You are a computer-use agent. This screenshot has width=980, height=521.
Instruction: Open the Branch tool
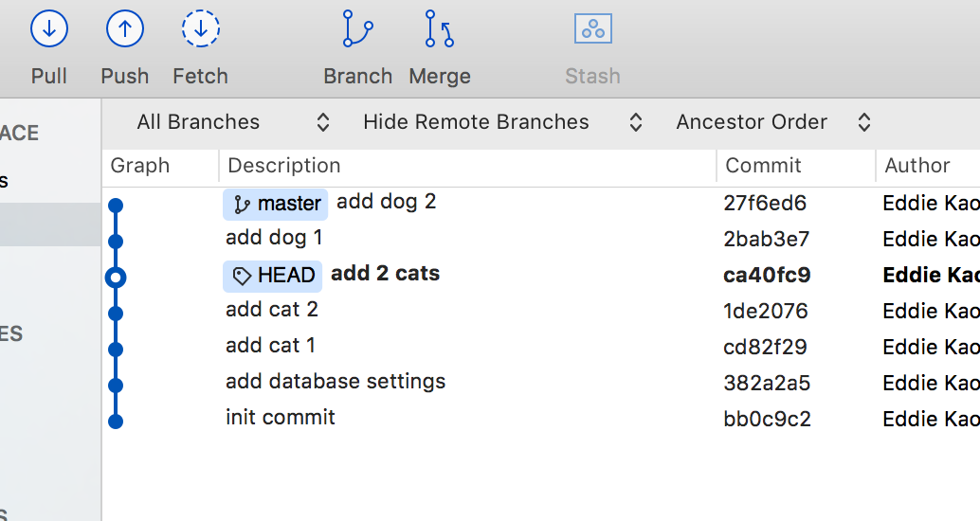[x=357, y=29]
